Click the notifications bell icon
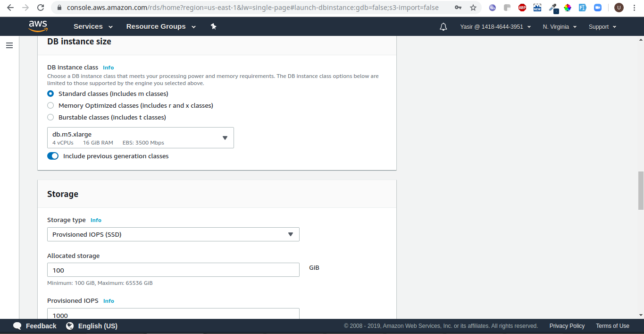The image size is (644, 334). tap(443, 27)
